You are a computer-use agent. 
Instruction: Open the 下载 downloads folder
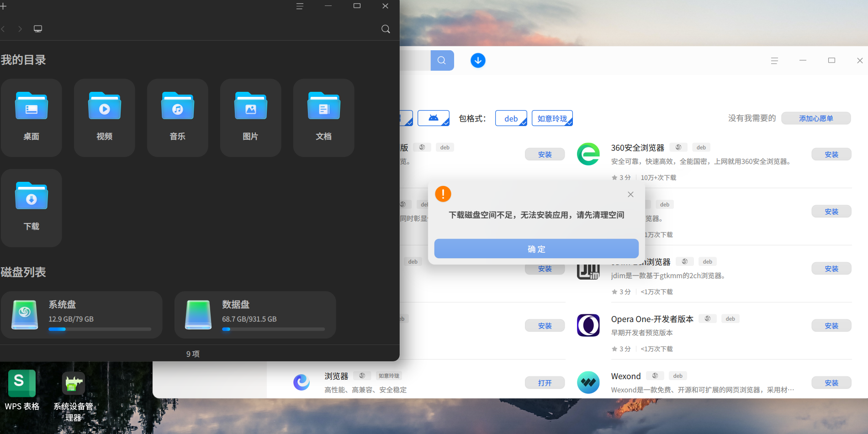pyautogui.click(x=31, y=208)
